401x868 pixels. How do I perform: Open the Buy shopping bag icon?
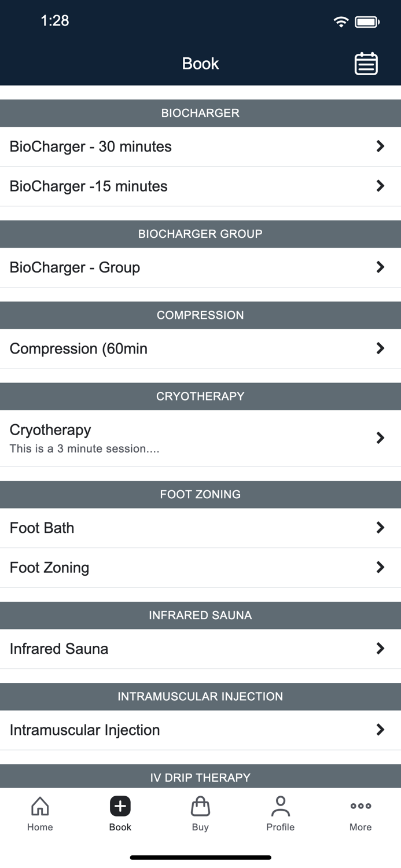pos(200,806)
